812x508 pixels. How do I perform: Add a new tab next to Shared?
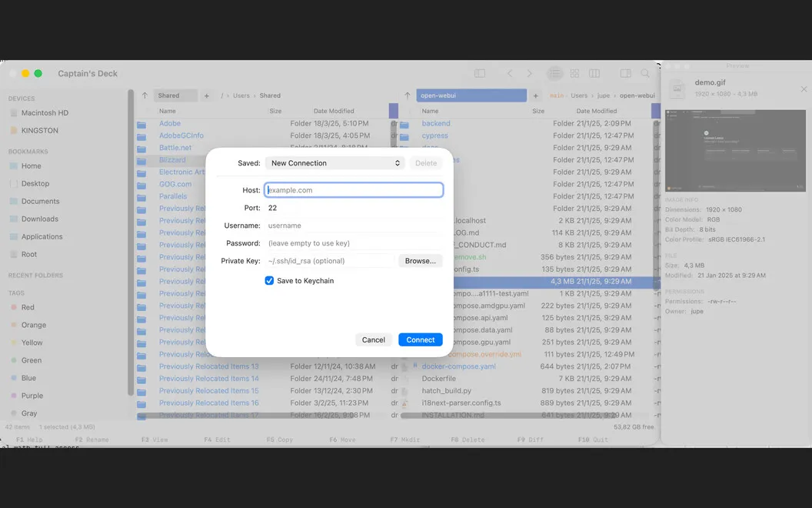207,95
